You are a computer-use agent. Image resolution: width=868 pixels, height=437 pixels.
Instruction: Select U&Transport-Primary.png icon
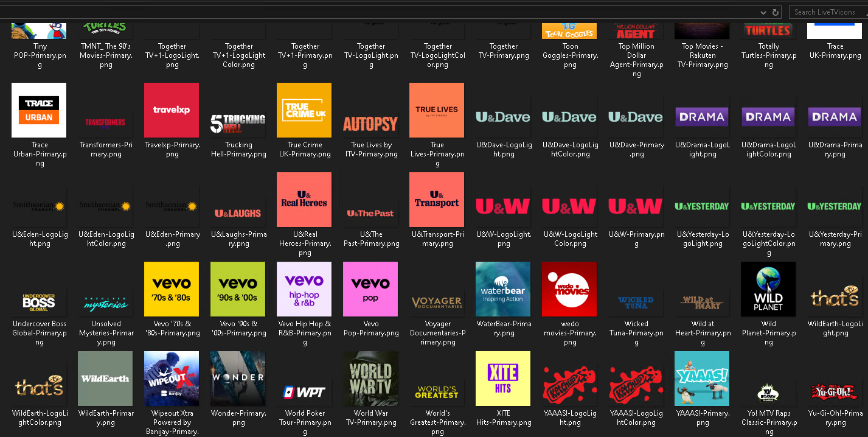[437, 200]
